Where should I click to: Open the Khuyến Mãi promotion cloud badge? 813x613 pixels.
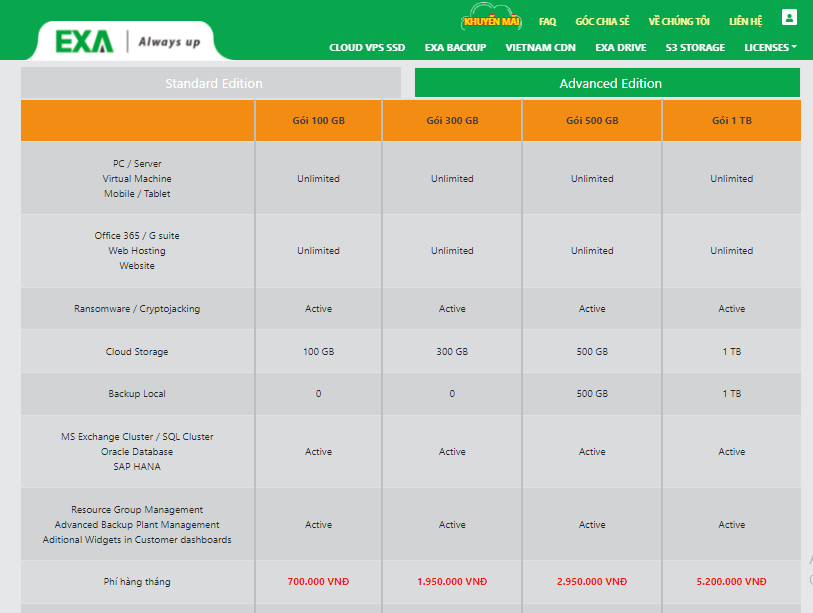[491, 20]
